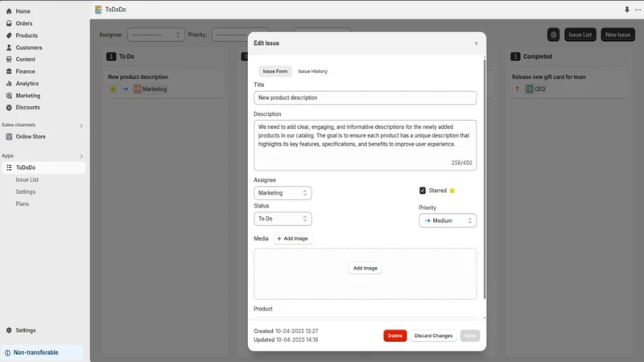Click the Customers person icon
The height and width of the screenshot is (362, 644).
point(9,47)
